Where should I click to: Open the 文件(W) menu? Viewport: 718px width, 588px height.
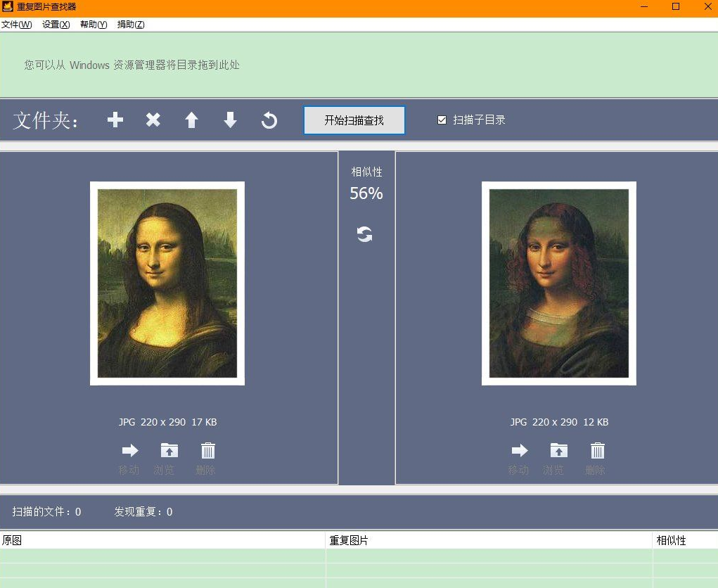click(16, 25)
